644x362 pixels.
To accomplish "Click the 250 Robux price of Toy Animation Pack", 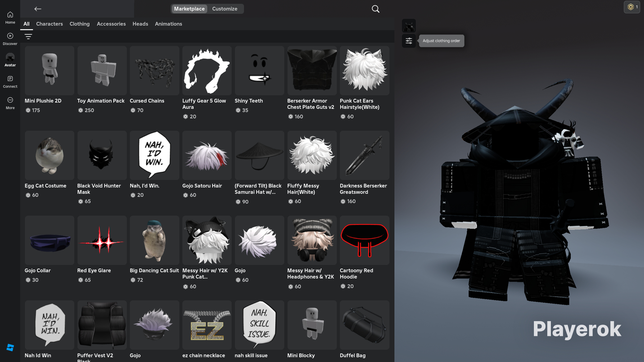I will (86, 110).
